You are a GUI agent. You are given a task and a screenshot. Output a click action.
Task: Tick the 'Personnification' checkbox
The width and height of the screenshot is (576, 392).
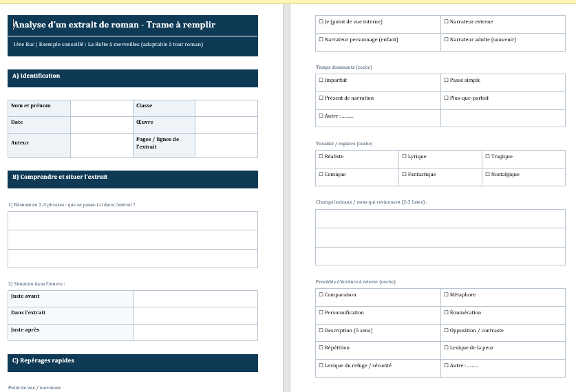pyautogui.click(x=321, y=313)
